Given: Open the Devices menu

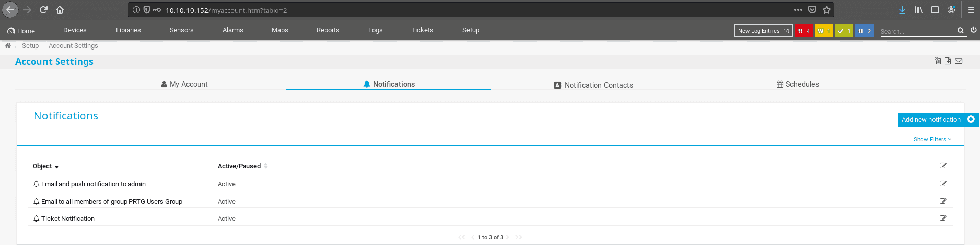Looking at the screenshot, I should coord(75,30).
